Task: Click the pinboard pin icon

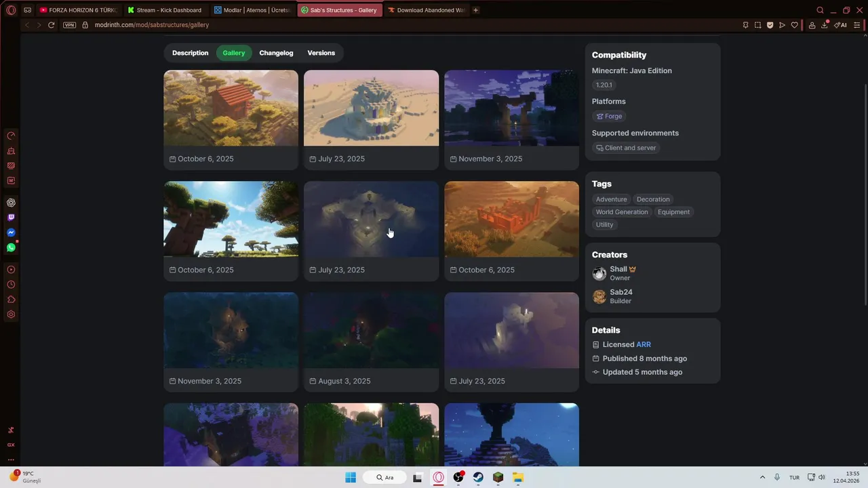Action: coord(745,25)
